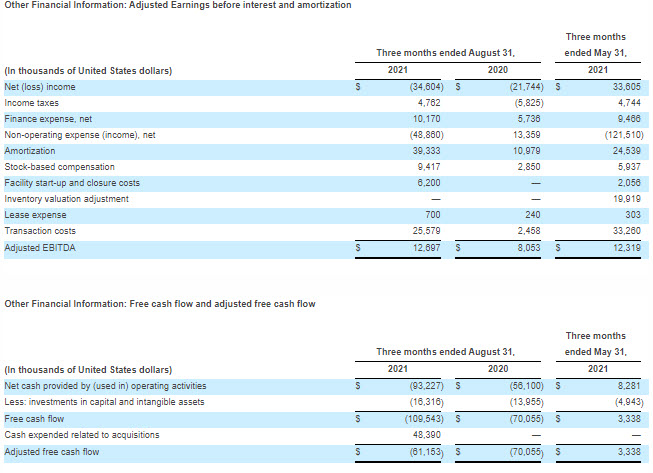Screen dimensions: 653x473
Task: Select Facility start-up and closure costs label
Action: point(72,183)
